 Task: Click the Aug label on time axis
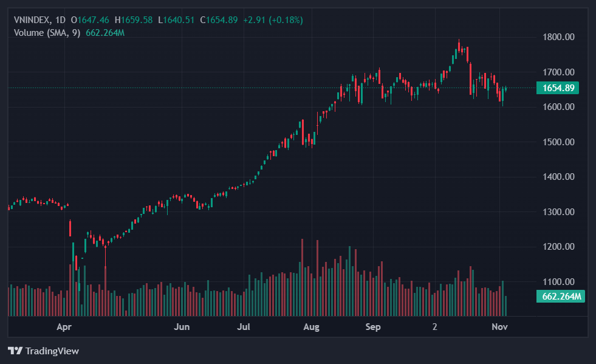point(311,327)
